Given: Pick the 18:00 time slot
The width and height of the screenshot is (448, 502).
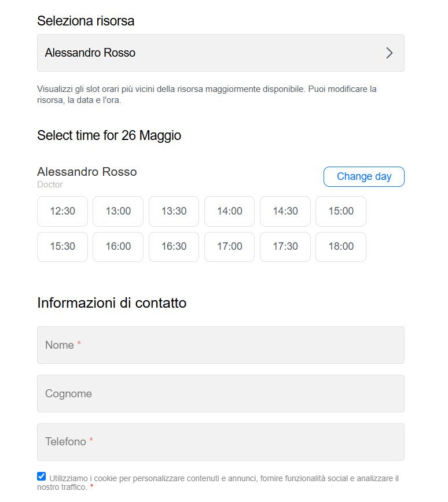Looking at the screenshot, I should coord(341,246).
